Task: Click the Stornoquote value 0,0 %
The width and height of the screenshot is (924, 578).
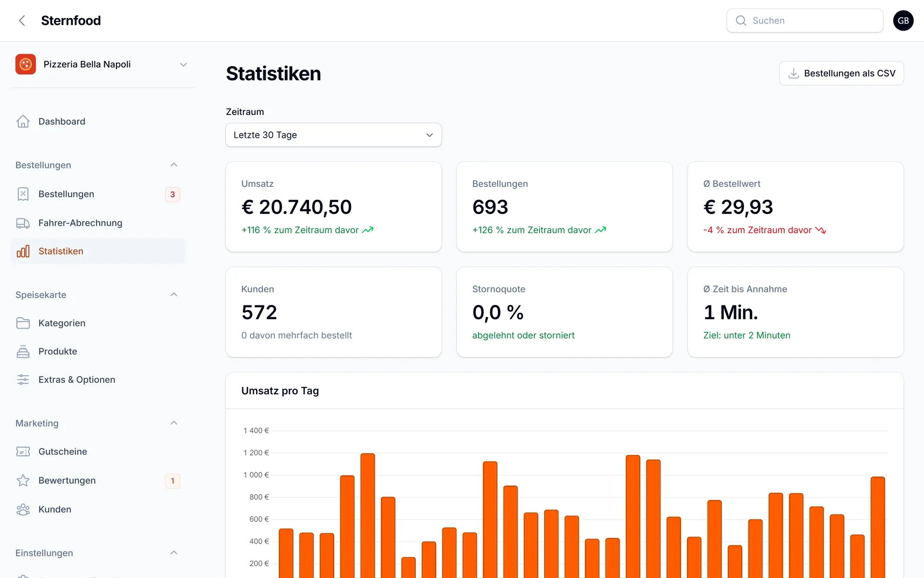Action: point(498,312)
